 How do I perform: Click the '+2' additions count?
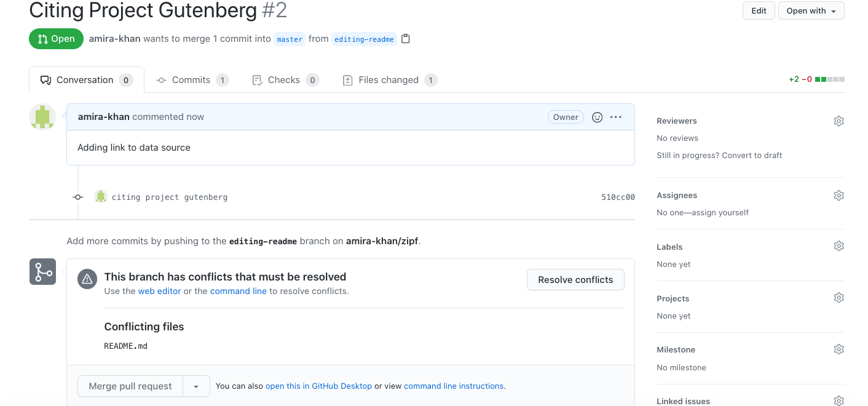[794, 79]
